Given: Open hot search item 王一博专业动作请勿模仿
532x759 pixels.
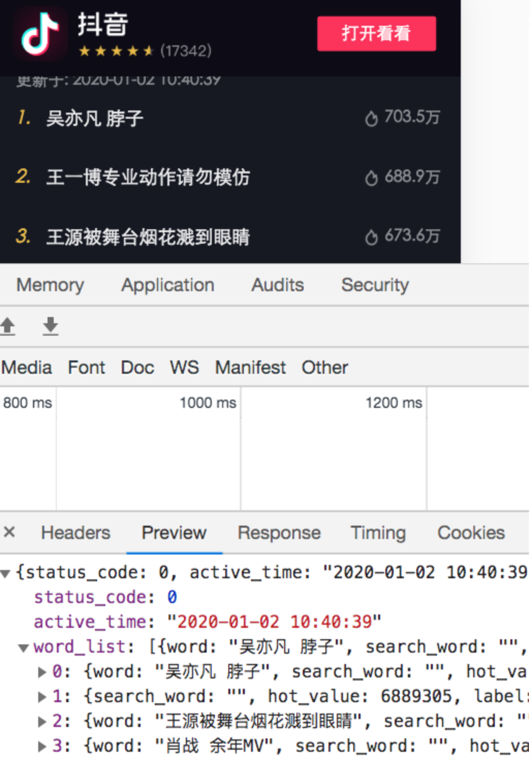Looking at the screenshot, I should pyautogui.click(x=148, y=177).
